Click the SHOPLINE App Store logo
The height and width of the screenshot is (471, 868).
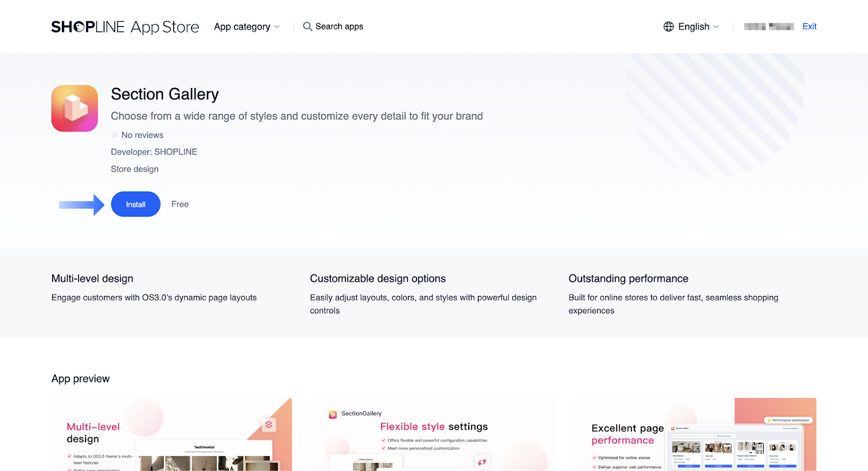(x=125, y=27)
